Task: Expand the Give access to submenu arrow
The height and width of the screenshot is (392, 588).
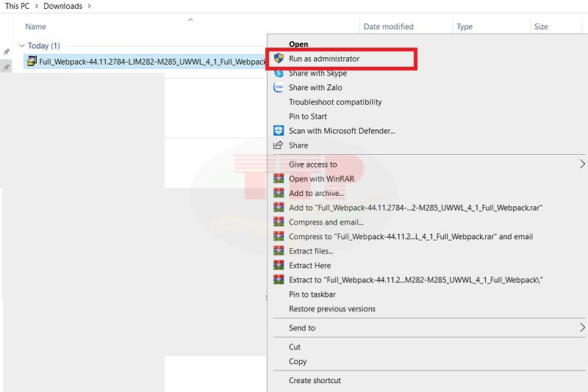Action: pyautogui.click(x=582, y=164)
